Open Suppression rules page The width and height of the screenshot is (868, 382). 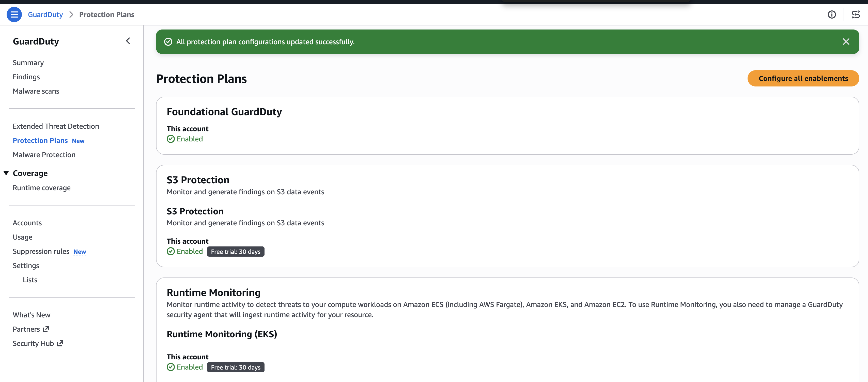[41, 251]
